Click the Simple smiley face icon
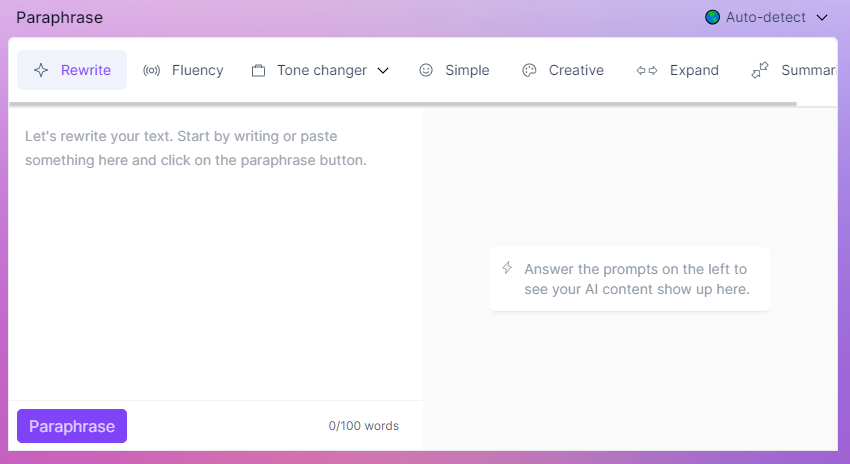Image resolution: width=850 pixels, height=464 pixels. coord(426,70)
